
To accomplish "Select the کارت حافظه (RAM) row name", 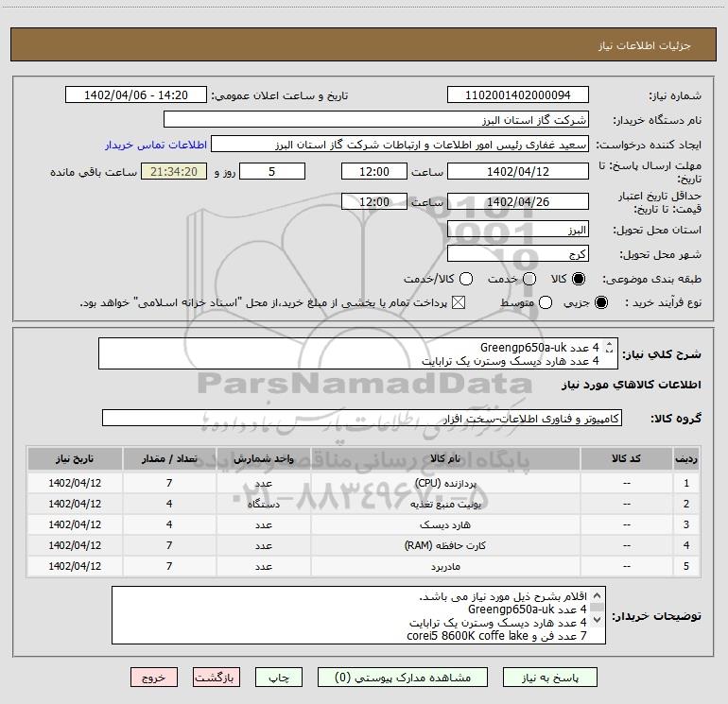I will [445, 546].
